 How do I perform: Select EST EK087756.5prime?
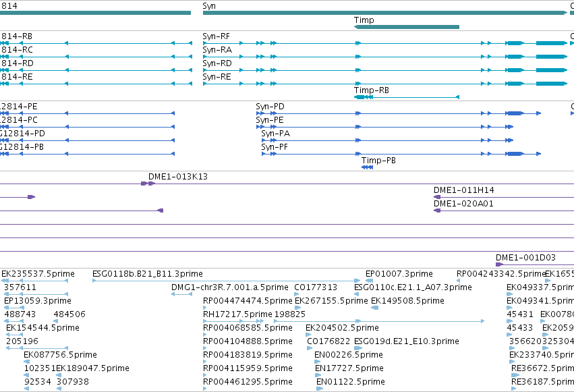(x=61, y=355)
